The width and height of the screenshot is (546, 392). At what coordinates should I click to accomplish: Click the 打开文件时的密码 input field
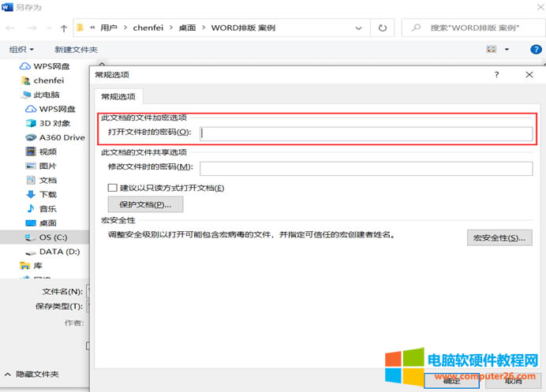[x=365, y=133]
